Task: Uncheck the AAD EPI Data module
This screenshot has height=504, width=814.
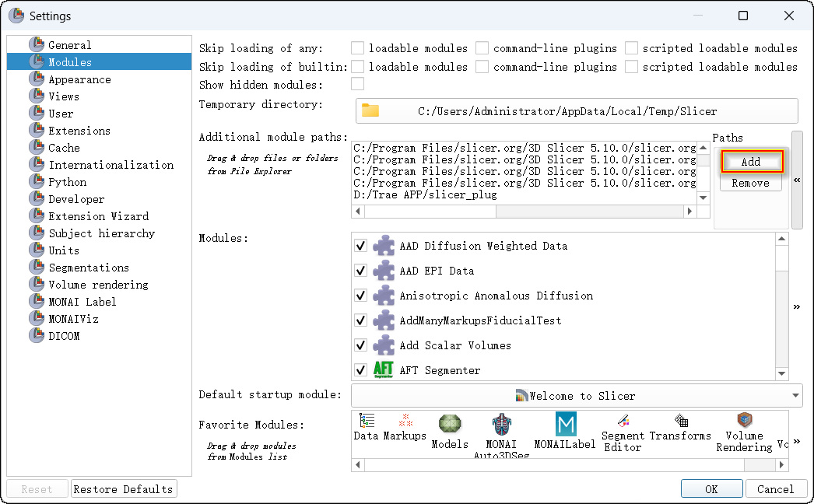Action: (360, 271)
